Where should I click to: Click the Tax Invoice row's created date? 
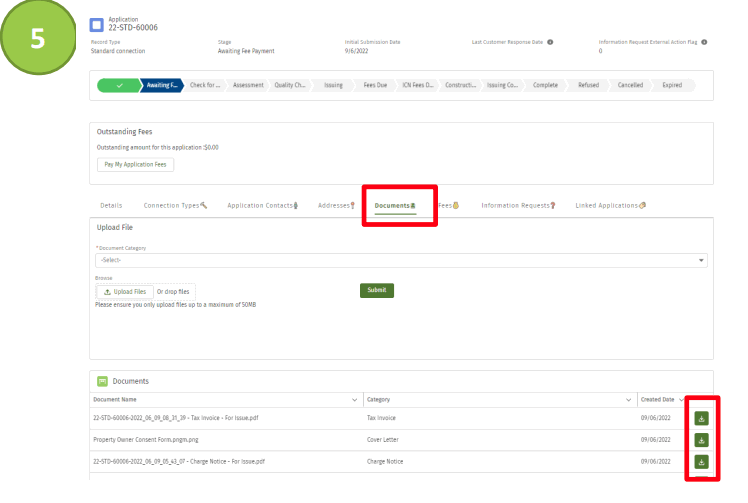(x=655, y=418)
